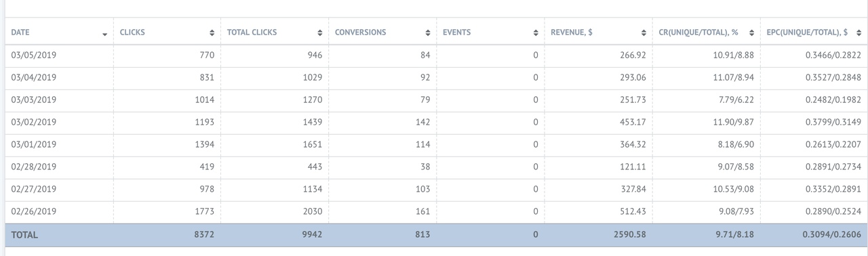Click CR value 10.91/8.88
This screenshot has height=256, width=868.
(x=733, y=55)
